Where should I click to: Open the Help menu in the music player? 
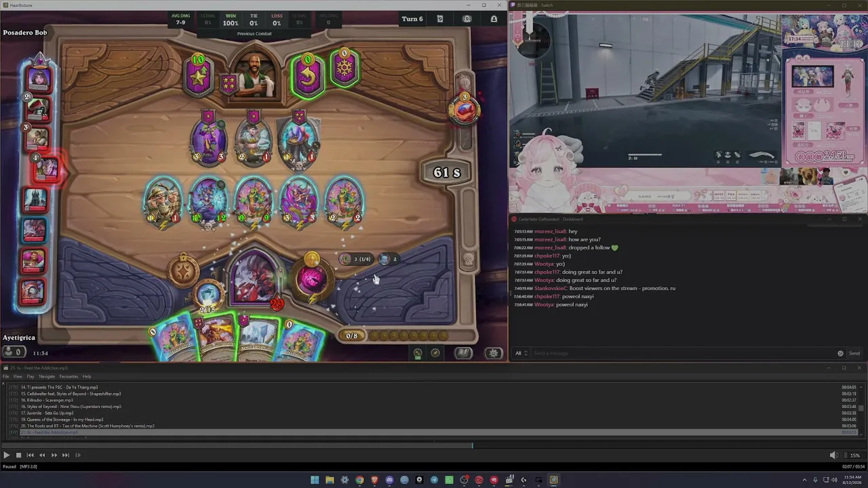87,376
